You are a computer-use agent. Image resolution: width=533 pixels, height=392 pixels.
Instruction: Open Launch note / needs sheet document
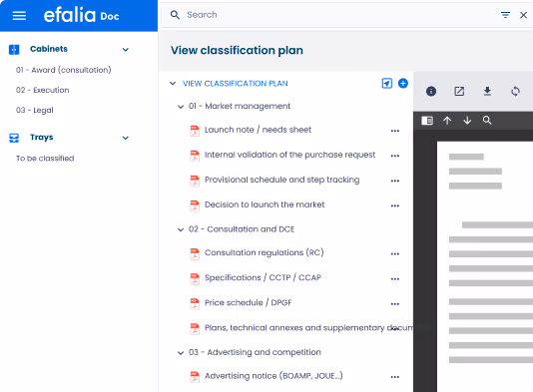point(258,130)
